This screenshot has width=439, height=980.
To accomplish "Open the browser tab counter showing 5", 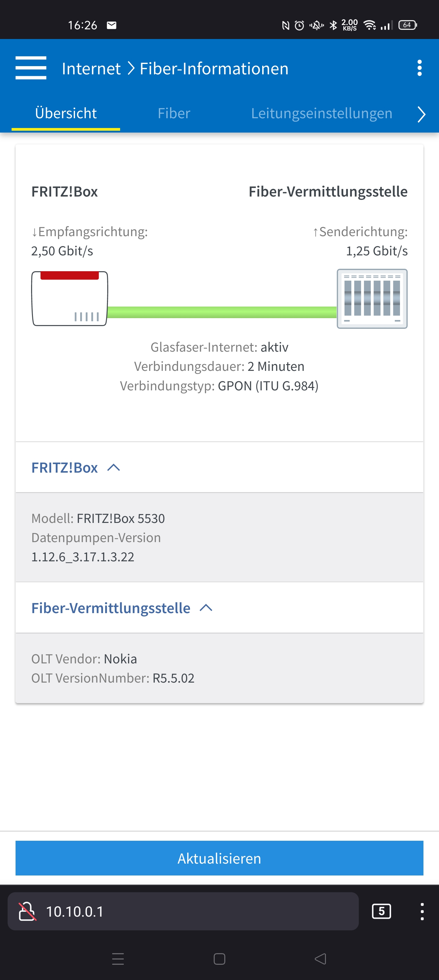I will (381, 911).
